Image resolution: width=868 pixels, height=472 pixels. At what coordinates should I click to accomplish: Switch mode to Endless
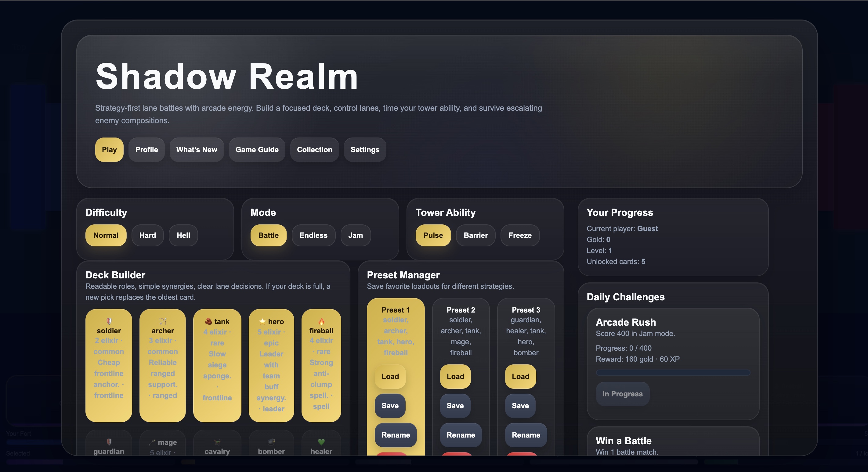click(313, 235)
